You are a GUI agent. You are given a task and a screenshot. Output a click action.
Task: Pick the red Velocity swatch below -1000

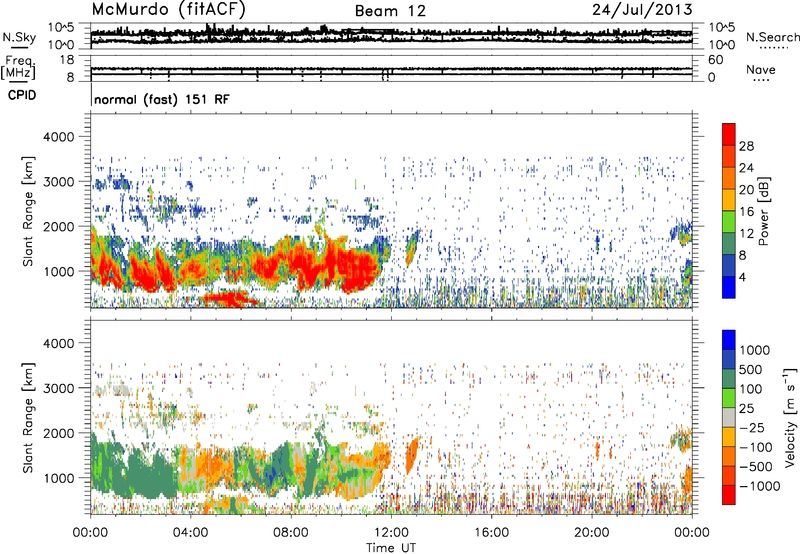tap(729, 495)
